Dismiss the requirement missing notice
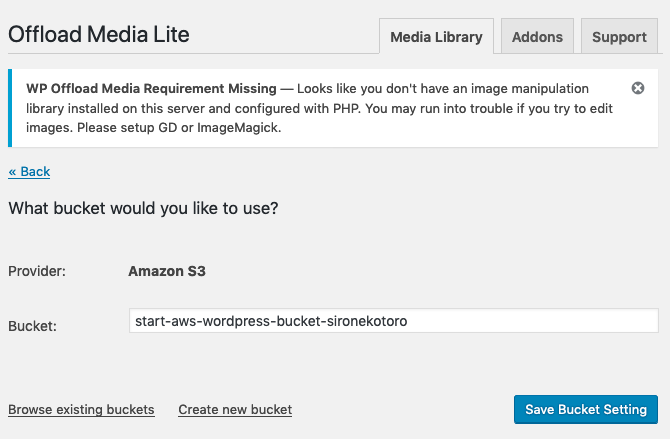This screenshot has width=670, height=439. click(x=638, y=88)
